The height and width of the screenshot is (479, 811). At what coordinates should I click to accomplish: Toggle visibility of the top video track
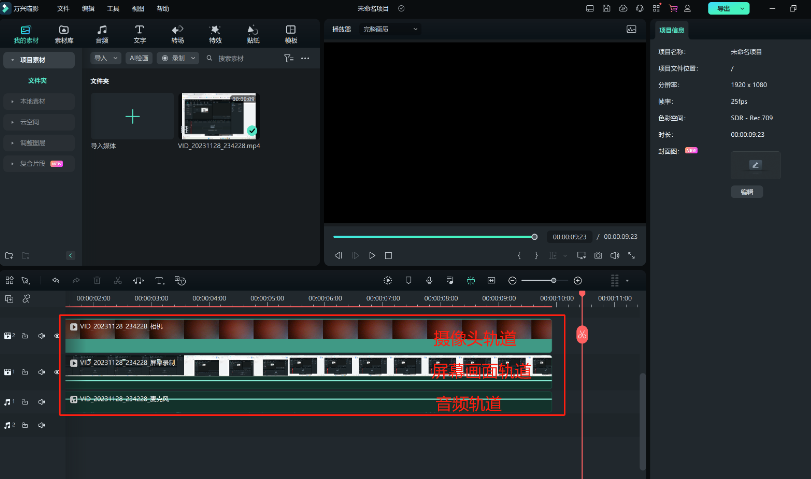click(x=56, y=336)
